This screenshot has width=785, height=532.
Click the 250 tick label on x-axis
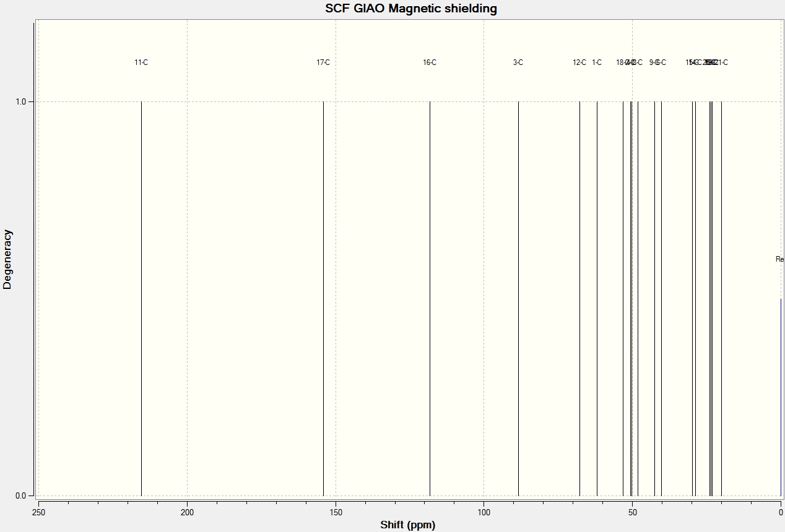pyautogui.click(x=38, y=512)
